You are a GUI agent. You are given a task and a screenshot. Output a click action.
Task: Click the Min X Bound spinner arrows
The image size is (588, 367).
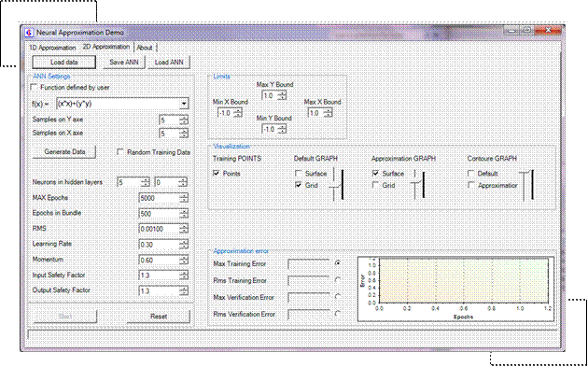(238, 113)
